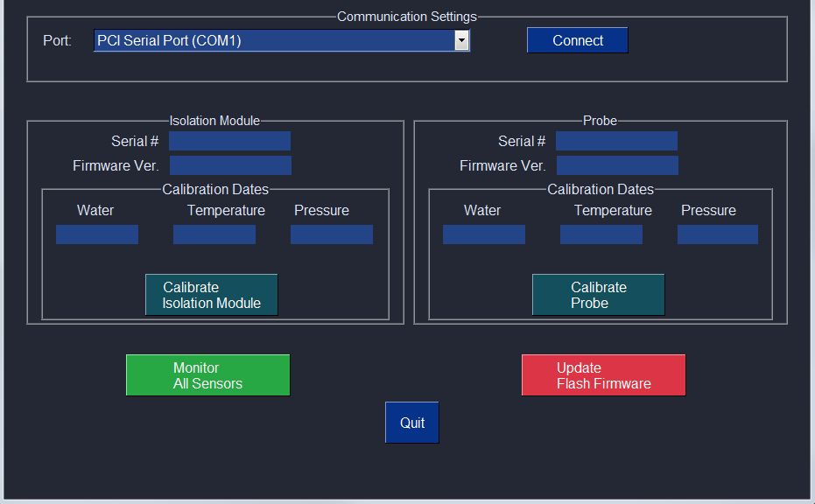The image size is (815, 504).
Task: Click the Isolation Module Serial # field
Action: (230, 140)
